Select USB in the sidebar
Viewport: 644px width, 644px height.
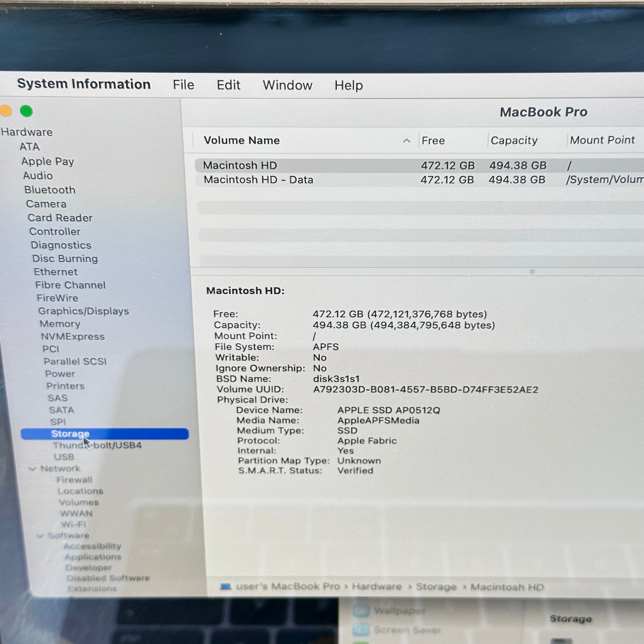point(64,457)
